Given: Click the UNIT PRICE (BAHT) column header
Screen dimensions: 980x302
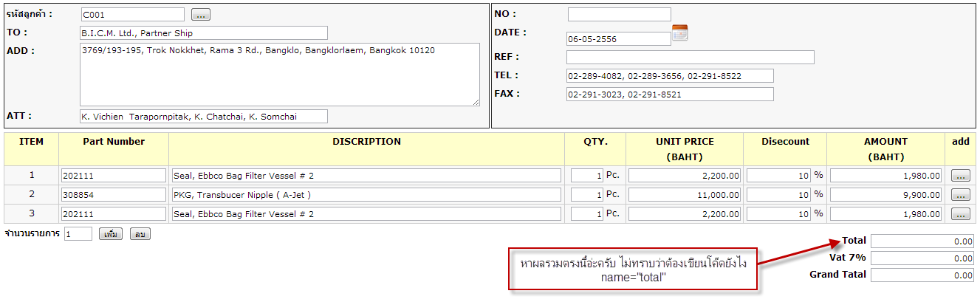Looking at the screenshot, I should click(x=685, y=149).
